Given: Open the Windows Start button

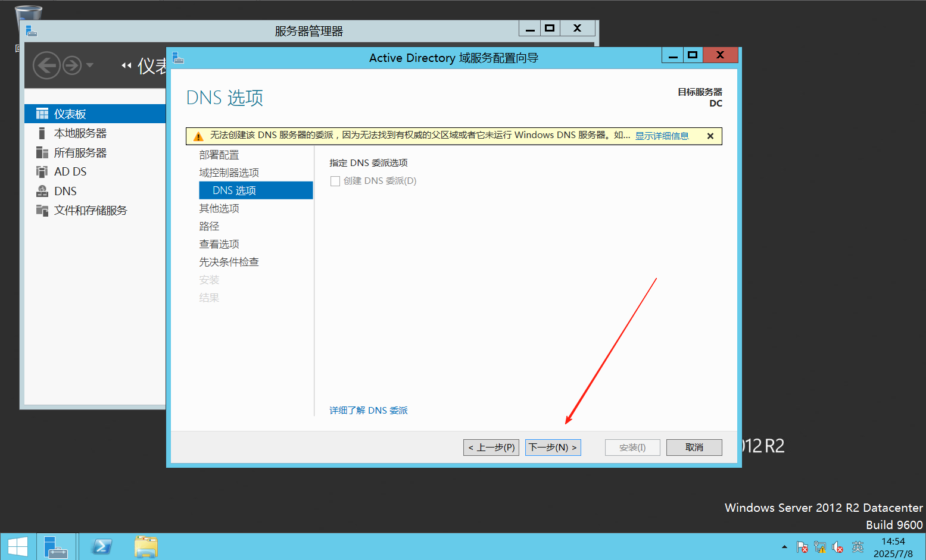Looking at the screenshot, I should 18,546.
